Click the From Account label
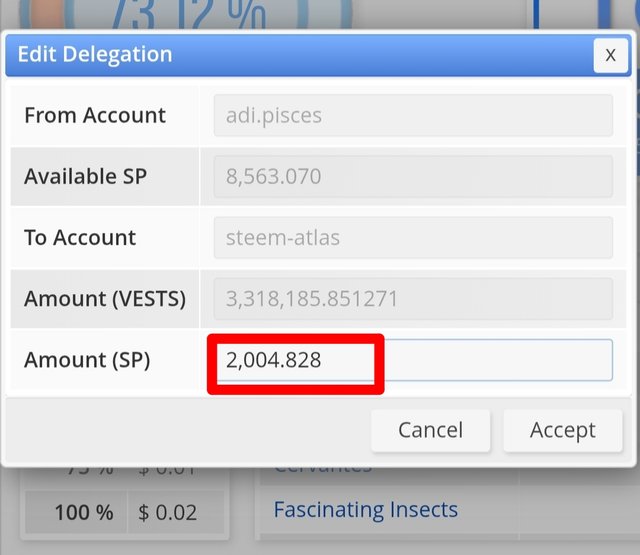This screenshot has width=640, height=555. coord(95,115)
